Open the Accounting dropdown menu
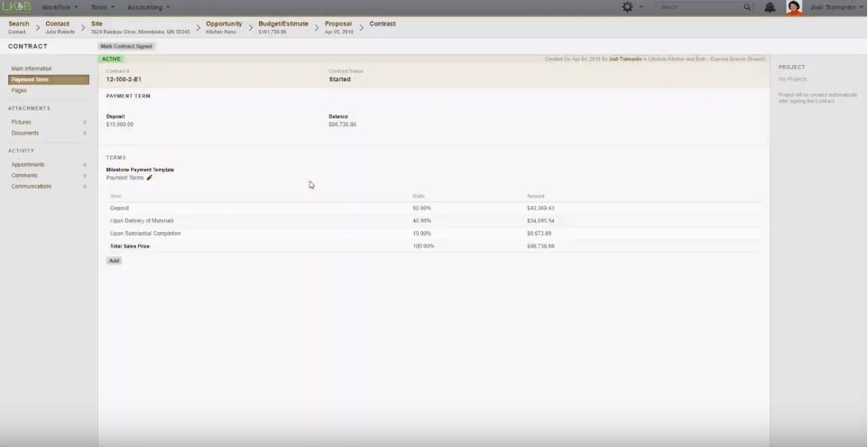This screenshot has height=447, width=868. point(148,7)
